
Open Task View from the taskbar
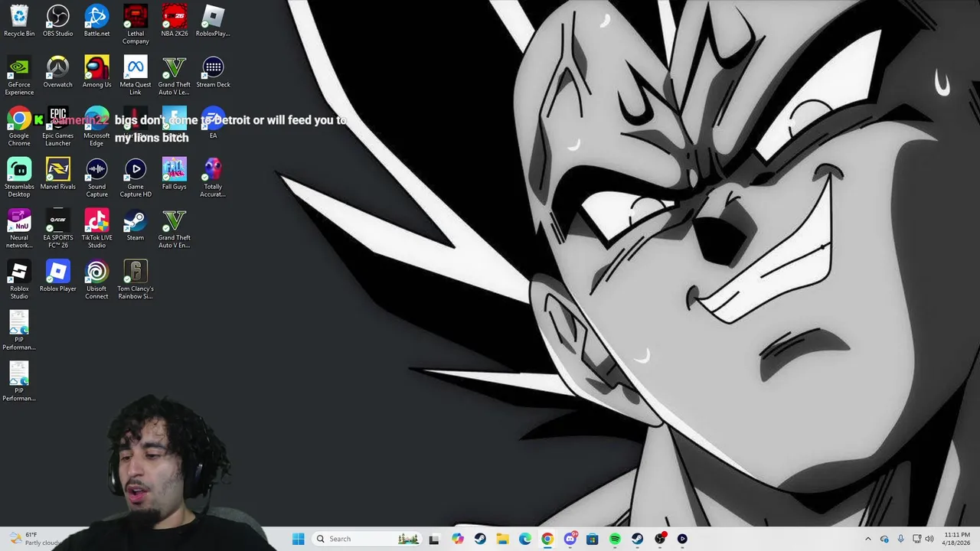click(x=434, y=539)
